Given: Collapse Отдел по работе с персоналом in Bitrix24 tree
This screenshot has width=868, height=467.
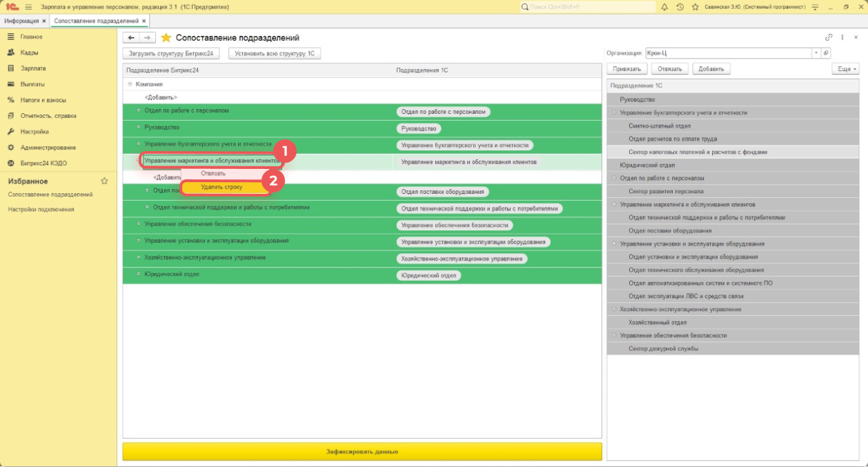Looking at the screenshot, I should (x=138, y=110).
